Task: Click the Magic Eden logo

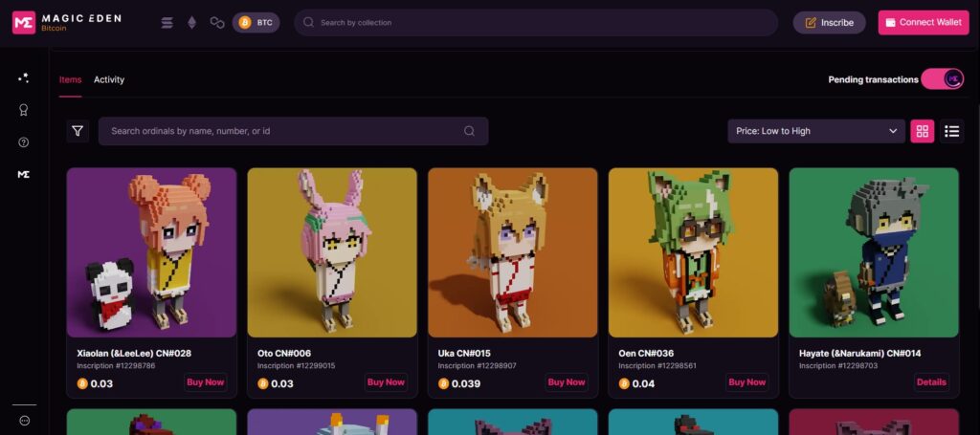Action: [66, 23]
